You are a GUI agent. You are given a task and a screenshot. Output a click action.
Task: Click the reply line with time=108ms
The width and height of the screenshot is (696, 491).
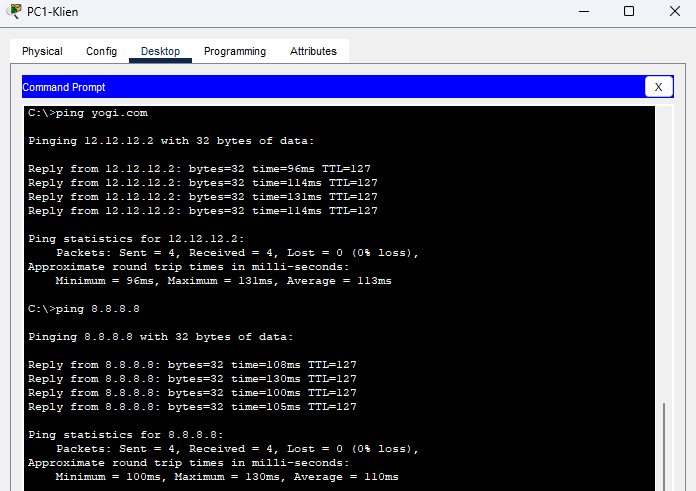coord(192,365)
